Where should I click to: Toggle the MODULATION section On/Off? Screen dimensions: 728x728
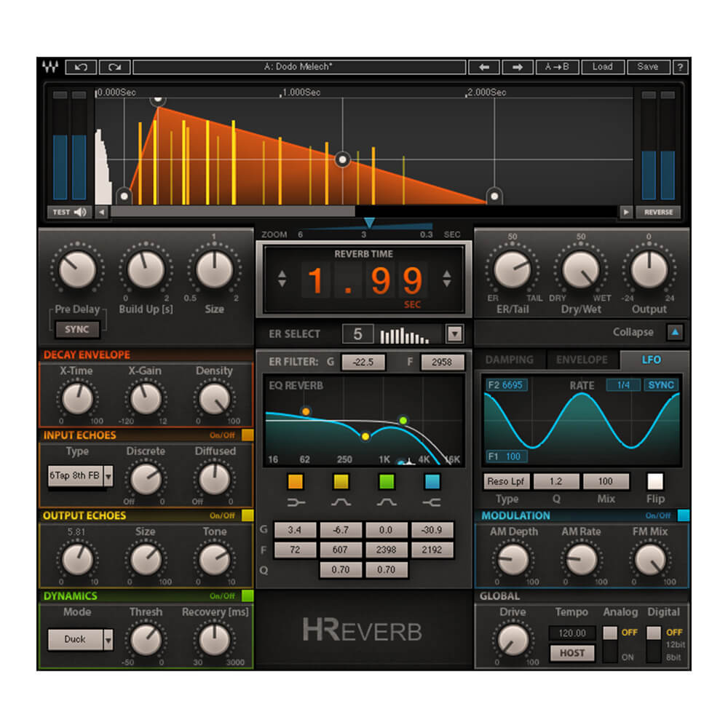681,515
